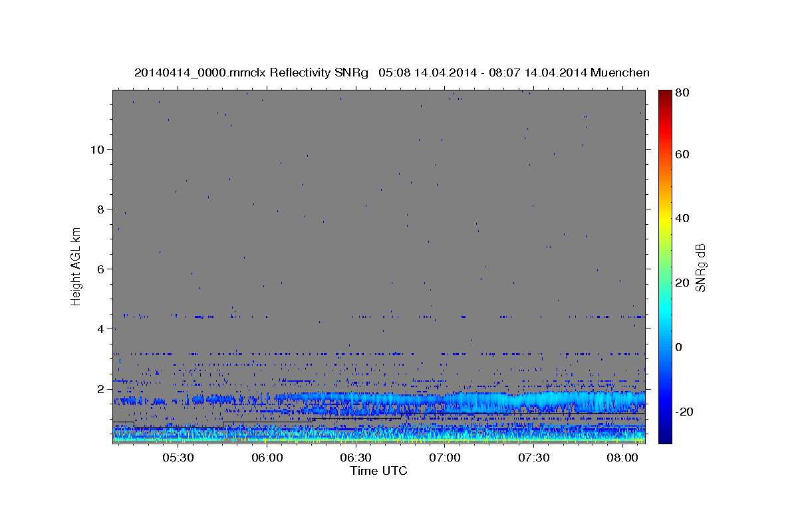Click the colorbar value 0
This screenshot has height=532, width=798.
678,347
